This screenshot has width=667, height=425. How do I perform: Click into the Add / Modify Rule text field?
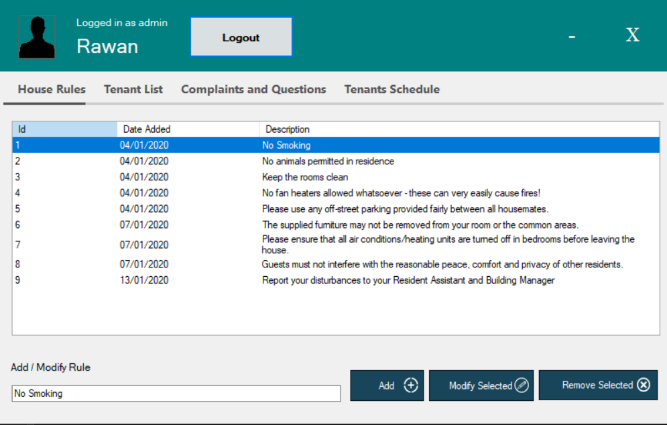click(176, 394)
